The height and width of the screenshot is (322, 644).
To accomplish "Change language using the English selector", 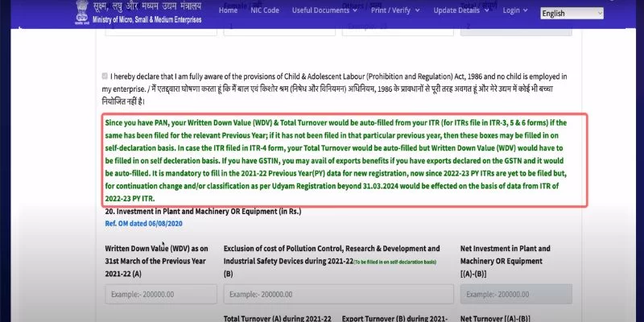I will tap(572, 14).
